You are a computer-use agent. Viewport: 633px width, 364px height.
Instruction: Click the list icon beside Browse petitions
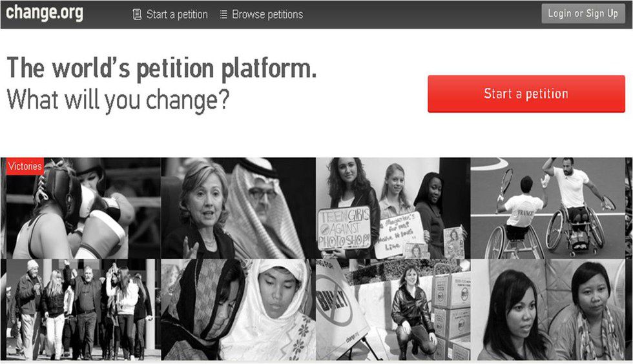(x=223, y=15)
